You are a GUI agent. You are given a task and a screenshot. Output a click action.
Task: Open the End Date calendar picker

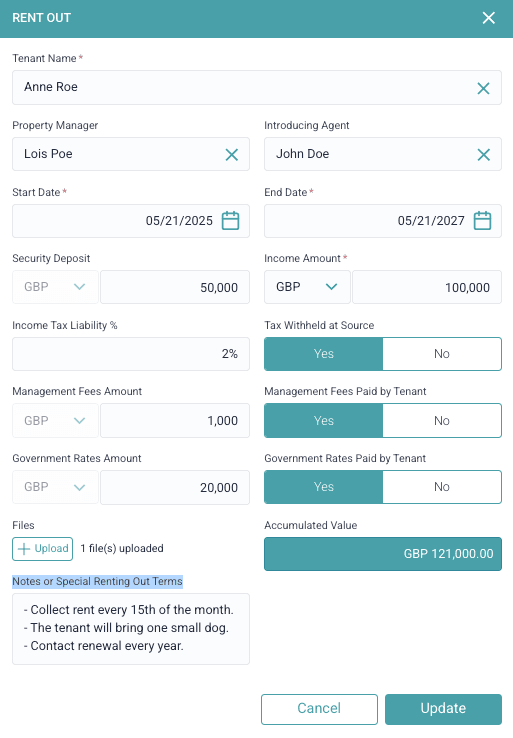pos(482,221)
